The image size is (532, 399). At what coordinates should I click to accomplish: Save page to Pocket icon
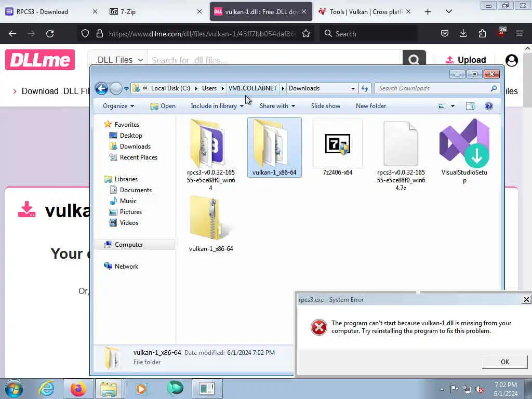(445, 33)
